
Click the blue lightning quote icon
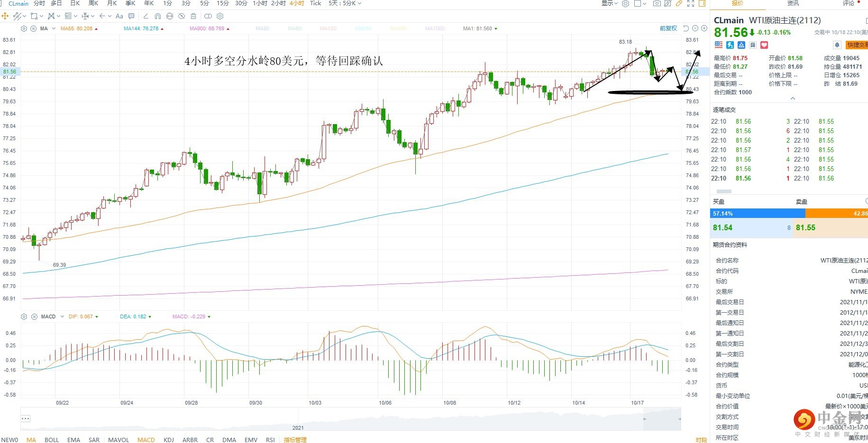[730, 45]
